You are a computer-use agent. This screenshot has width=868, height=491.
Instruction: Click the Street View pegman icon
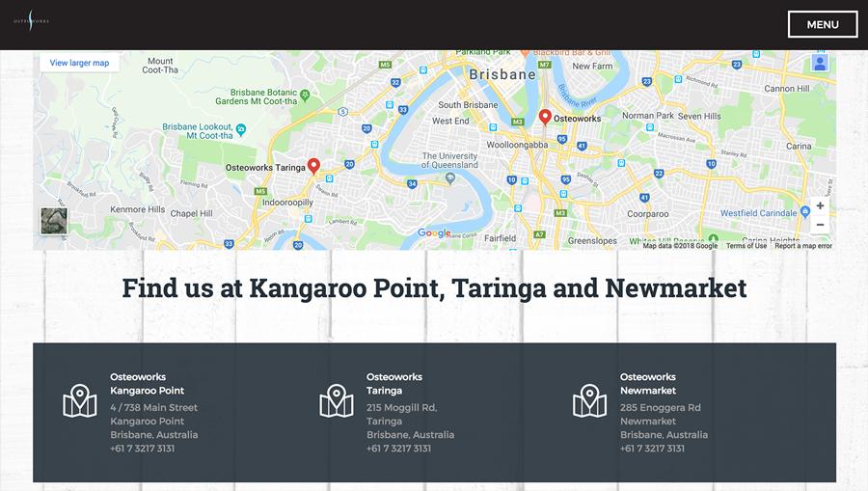(820, 63)
